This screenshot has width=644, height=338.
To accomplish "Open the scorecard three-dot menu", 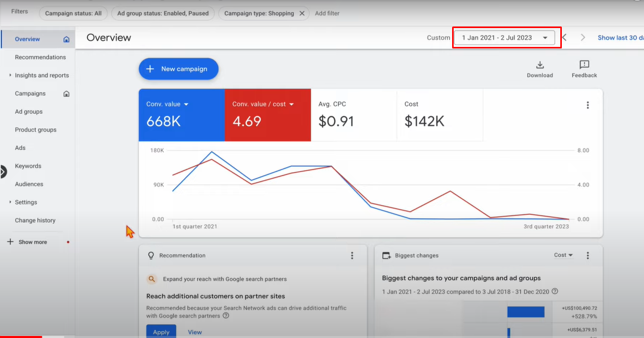I will click(x=588, y=105).
